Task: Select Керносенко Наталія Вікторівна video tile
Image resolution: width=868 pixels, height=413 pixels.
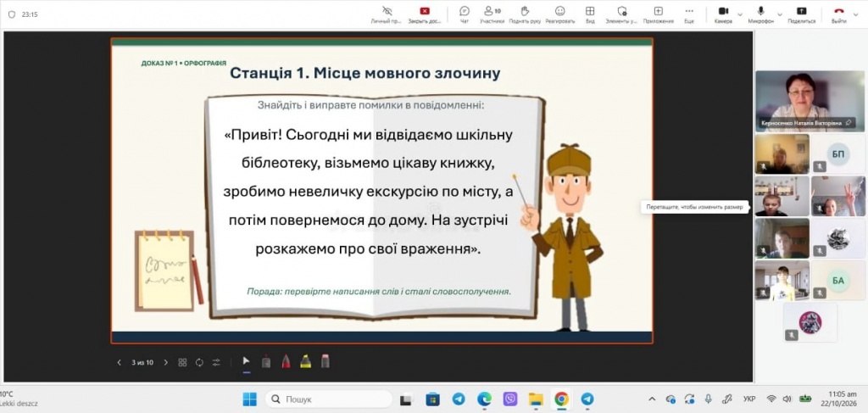Action: 810,101
